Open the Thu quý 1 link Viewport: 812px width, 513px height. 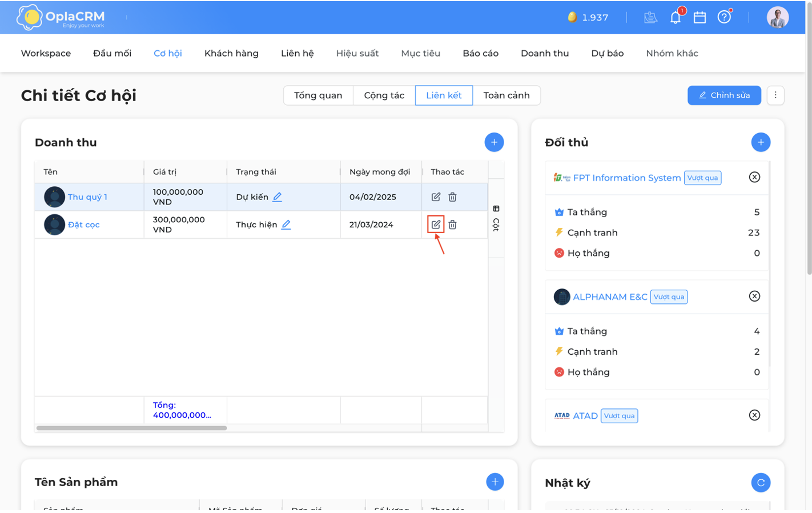87,197
